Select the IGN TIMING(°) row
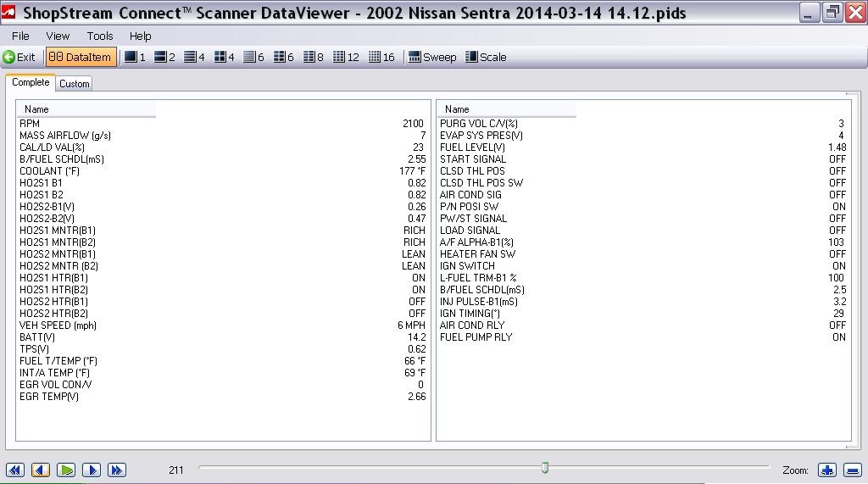Image resolution: width=868 pixels, height=484 pixels. click(x=643, y=314)
